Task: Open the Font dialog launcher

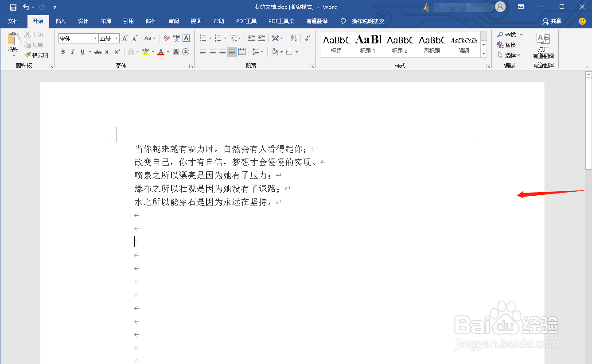Action: click(191, 66)
